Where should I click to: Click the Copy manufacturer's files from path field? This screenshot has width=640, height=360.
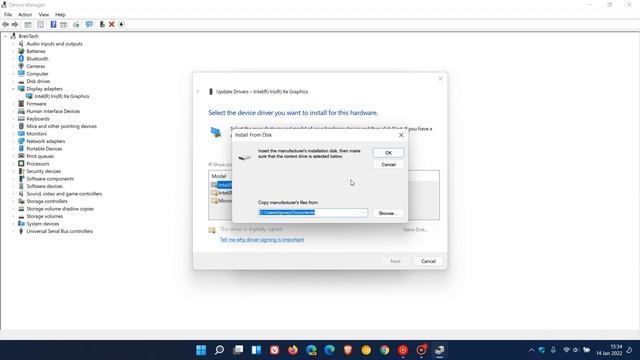(313, 213)
